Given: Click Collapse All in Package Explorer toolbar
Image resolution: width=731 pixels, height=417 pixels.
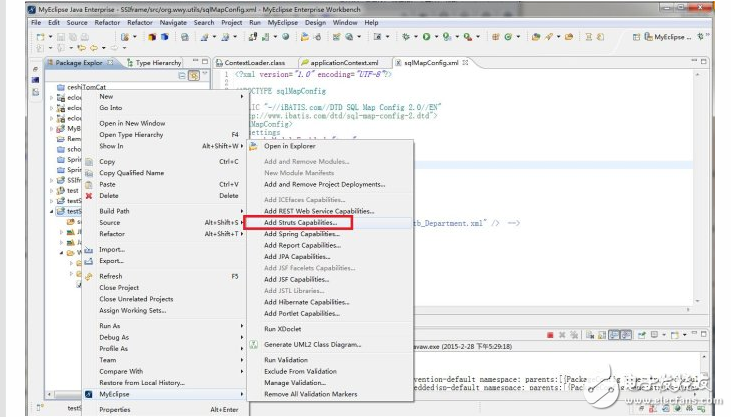Looking at the screenshot, I should [x=181, y=76].
